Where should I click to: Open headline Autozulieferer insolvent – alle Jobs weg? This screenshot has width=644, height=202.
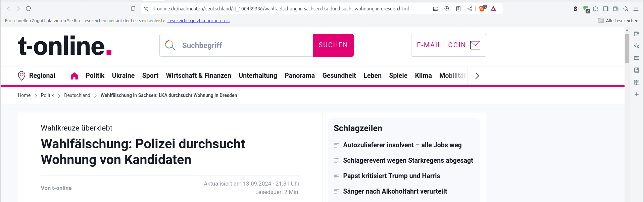coord(402,145)
